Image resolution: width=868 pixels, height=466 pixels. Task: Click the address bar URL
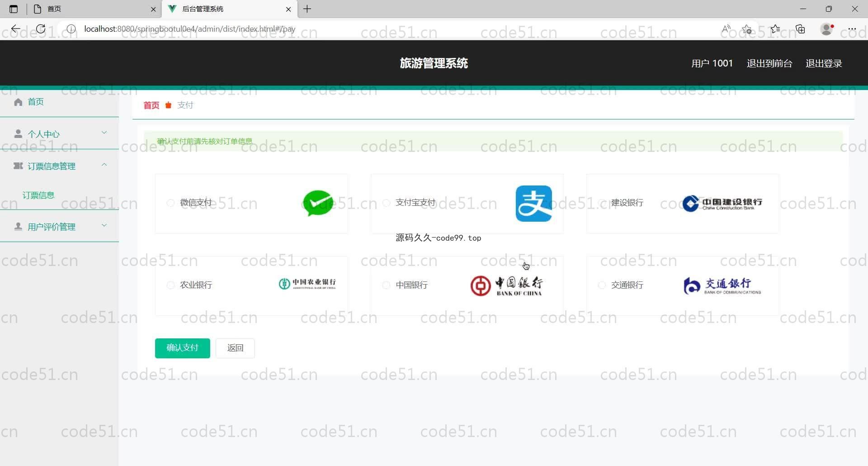coord(190,29)
